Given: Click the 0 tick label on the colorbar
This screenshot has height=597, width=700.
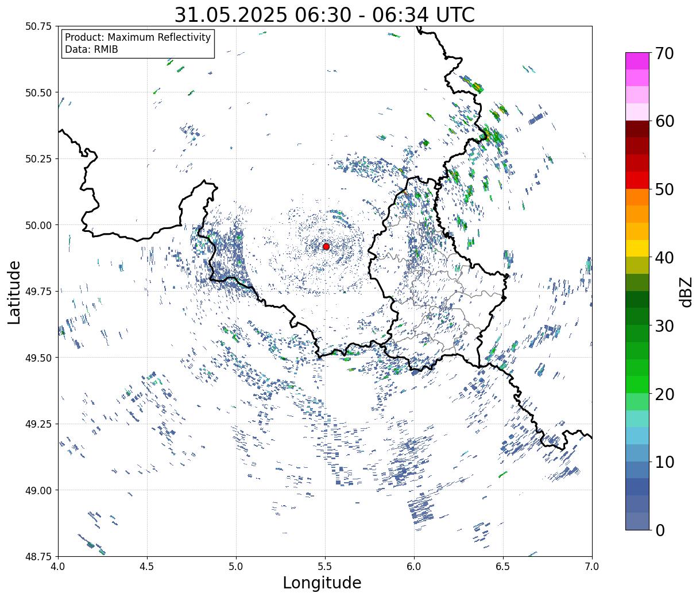Looking at the screenshot, I should click(660, 530).
